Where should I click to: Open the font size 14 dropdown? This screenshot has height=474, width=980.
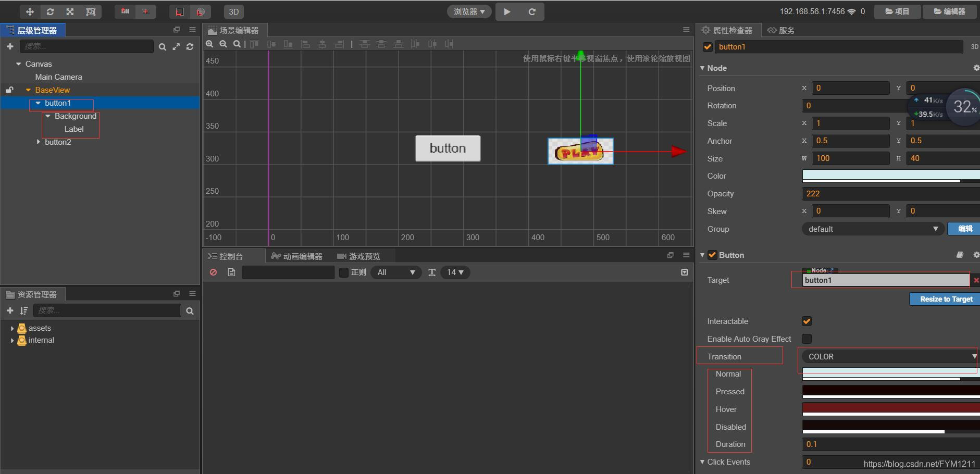455,272
